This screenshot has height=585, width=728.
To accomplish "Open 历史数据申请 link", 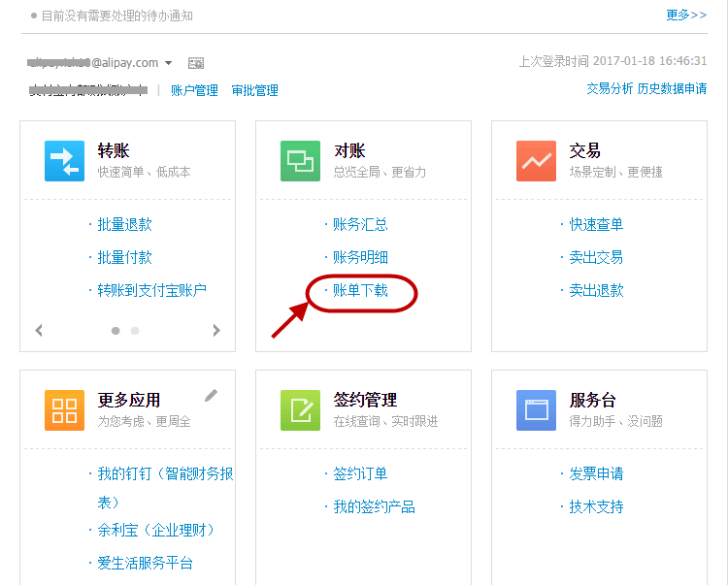I will click(x=672, y=88).
